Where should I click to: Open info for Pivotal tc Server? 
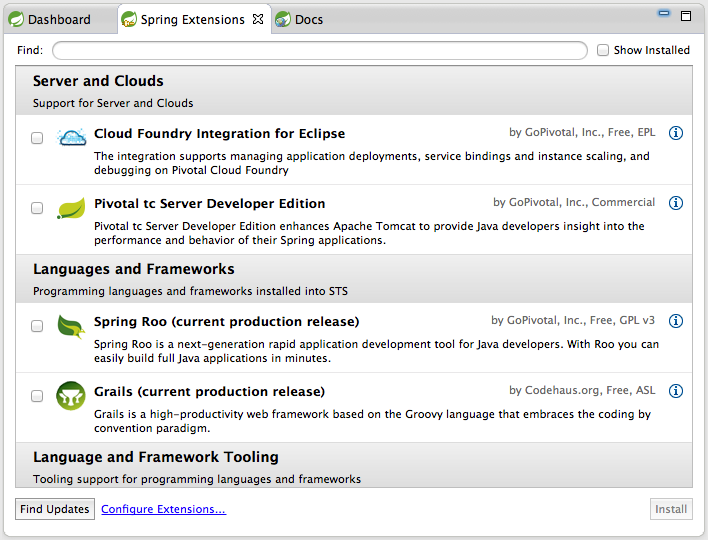675,203
